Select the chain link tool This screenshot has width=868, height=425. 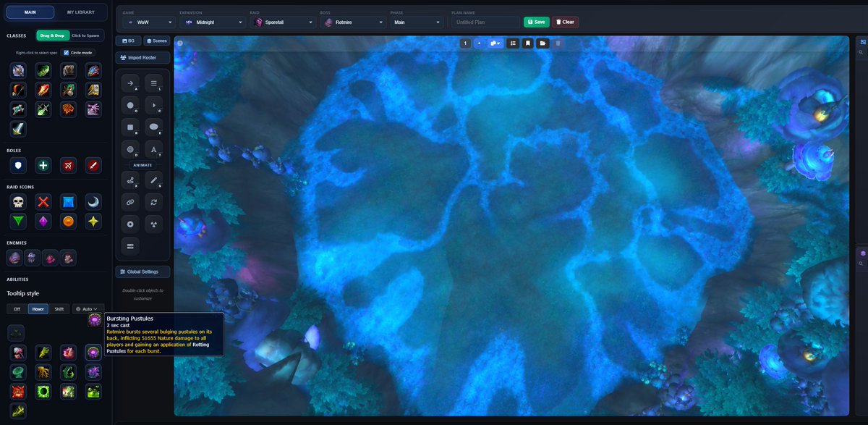130,202
